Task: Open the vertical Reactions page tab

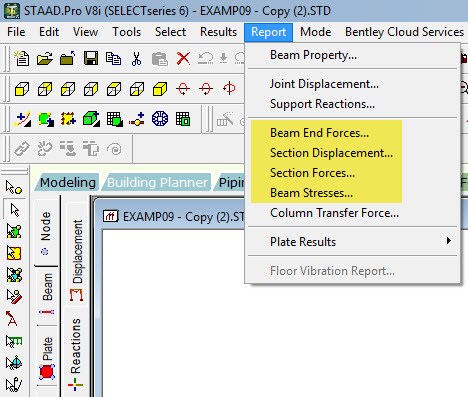Action: pyautogui.click(x=76, y=354)
